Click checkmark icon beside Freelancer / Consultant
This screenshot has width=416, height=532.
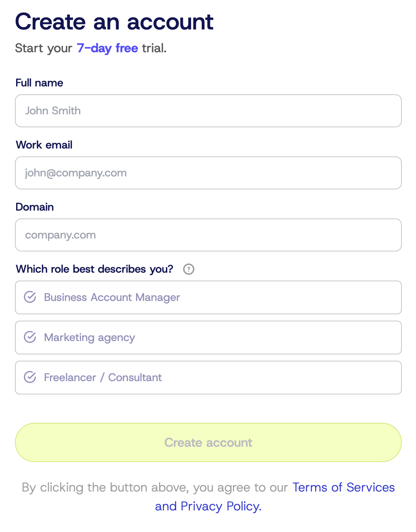point(30,377)
